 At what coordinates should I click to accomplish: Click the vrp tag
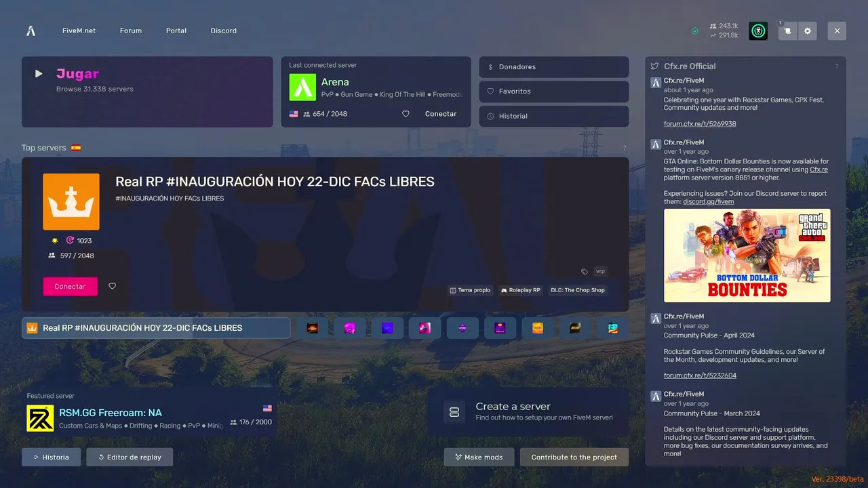click(x=600, y=271)
